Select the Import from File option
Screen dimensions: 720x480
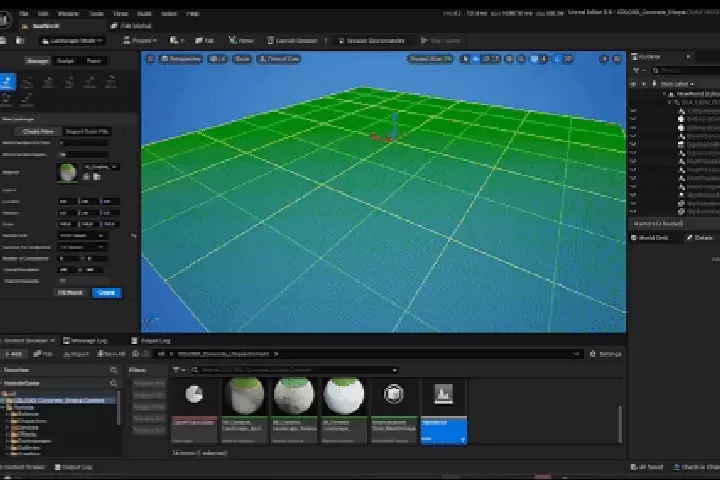[x=87, y=131]
